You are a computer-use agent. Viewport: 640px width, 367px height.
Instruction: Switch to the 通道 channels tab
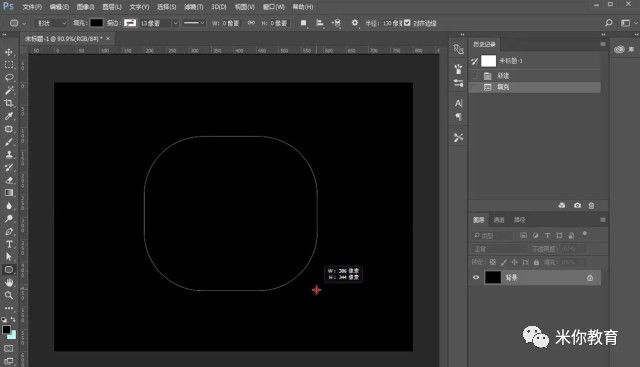click(499, 220)
